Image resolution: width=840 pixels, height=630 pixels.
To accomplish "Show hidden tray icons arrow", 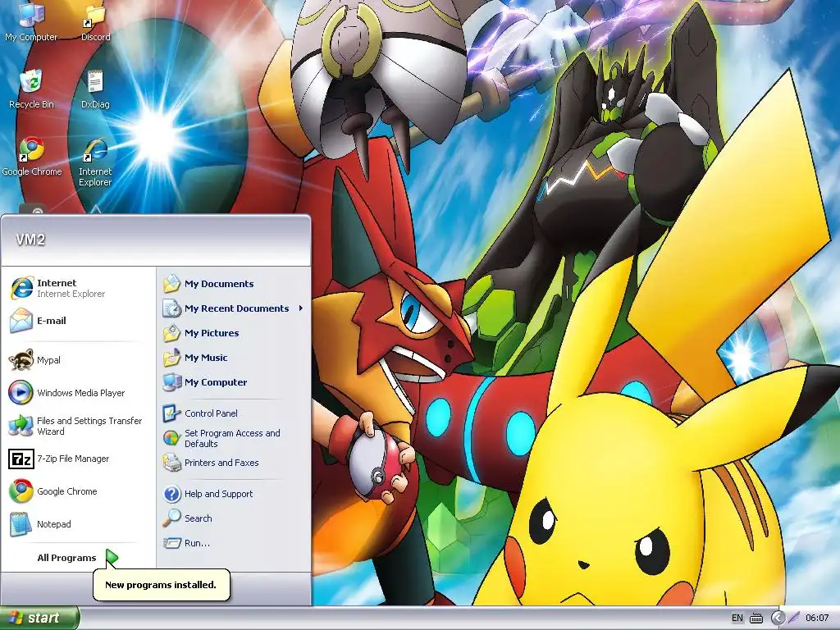I will [778, 618].
